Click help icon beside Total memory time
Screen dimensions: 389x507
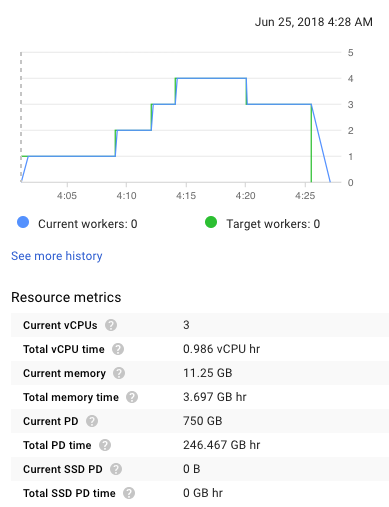click(x=132, y=397)
